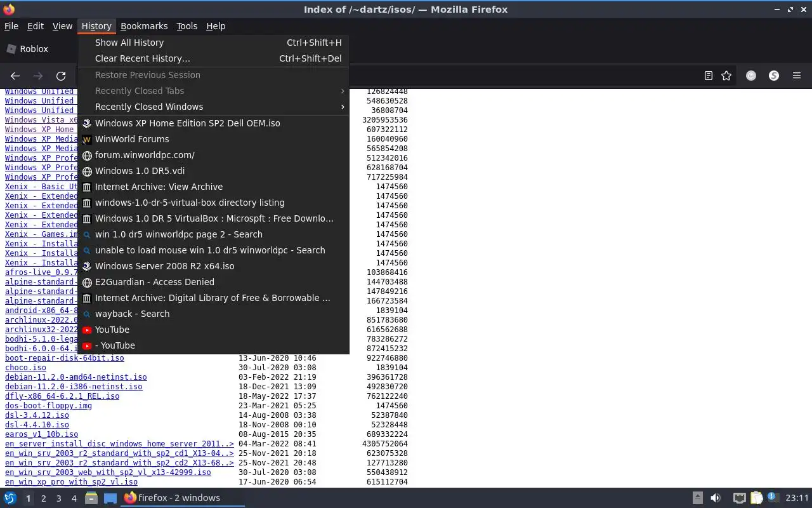Click search icon beside 'wayback - Search'
812x508 pixels.
pyautogui.click(x=87, y=314)
